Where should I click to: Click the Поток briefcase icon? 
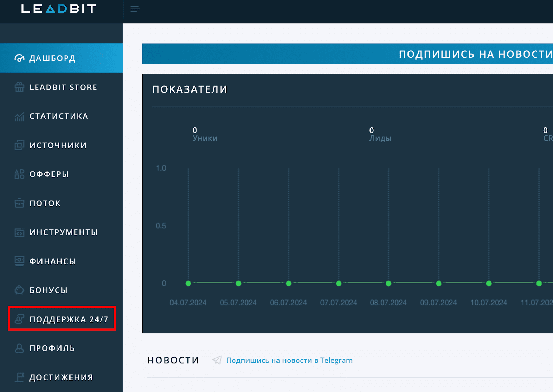click(19, 203)
